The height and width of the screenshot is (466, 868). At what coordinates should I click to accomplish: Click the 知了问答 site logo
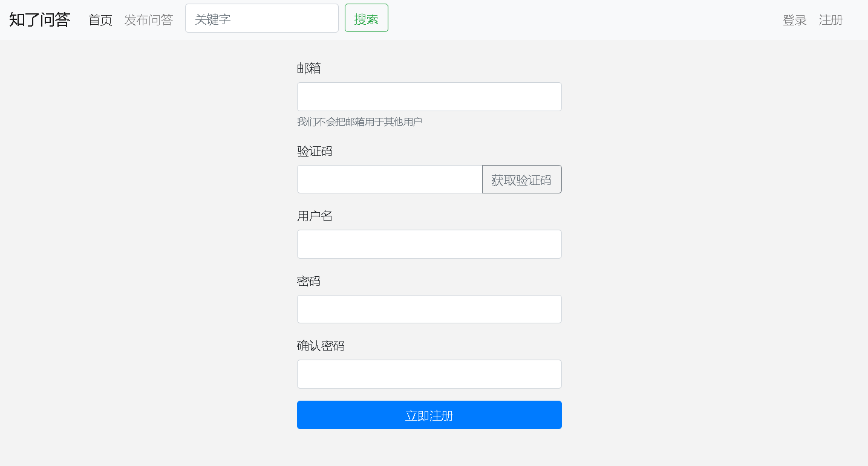point(38,19)
